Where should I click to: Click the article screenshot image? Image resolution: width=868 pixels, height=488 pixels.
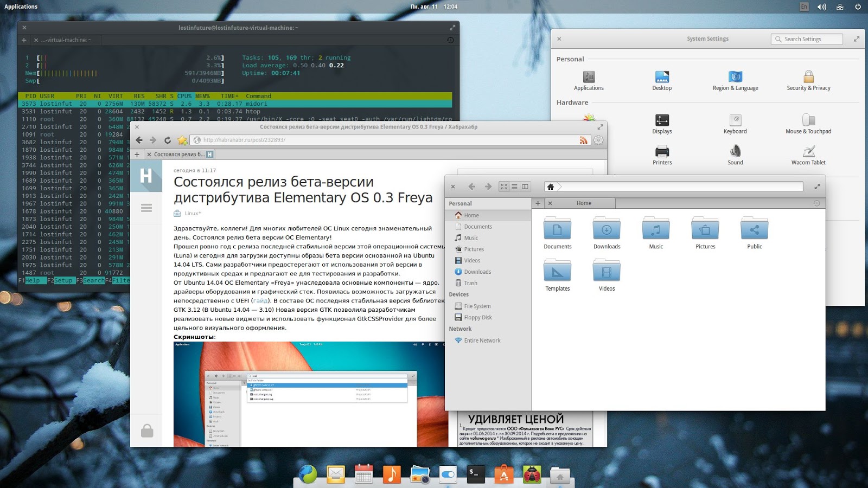(309, 394)
